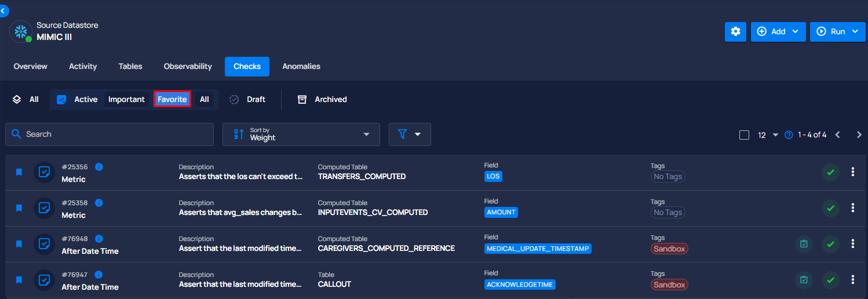This screenshot has width=868, height=299.
Task: Open the three-dot menu for check #76947
Action: (x=852, y=280)
